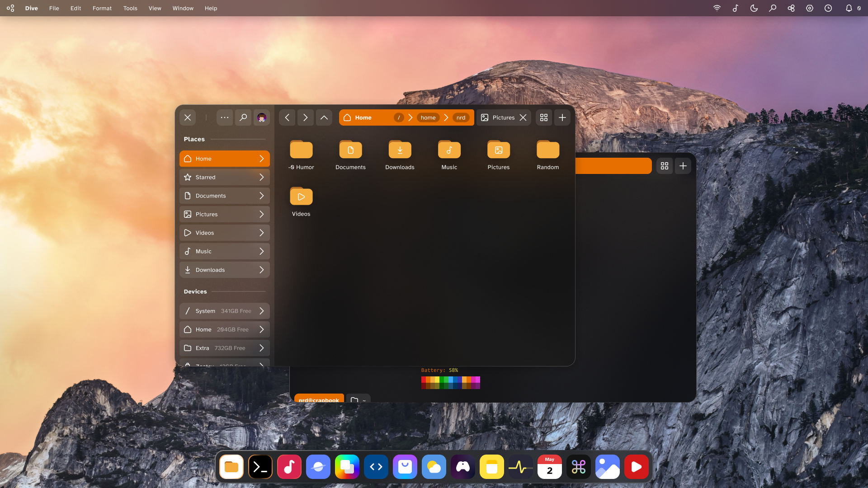Open the three-dots more options menu
Screen dimensions: 868x488
point(225,117)
